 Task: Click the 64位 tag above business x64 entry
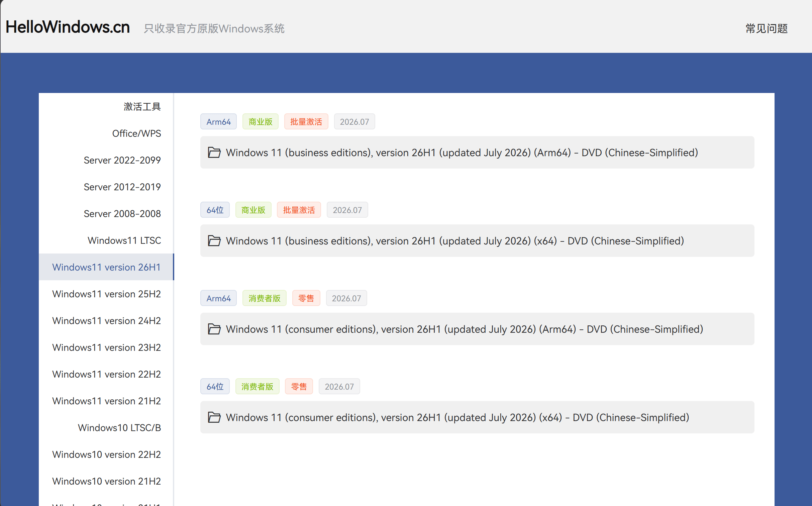pyautogui.click(x=215, y=210)
